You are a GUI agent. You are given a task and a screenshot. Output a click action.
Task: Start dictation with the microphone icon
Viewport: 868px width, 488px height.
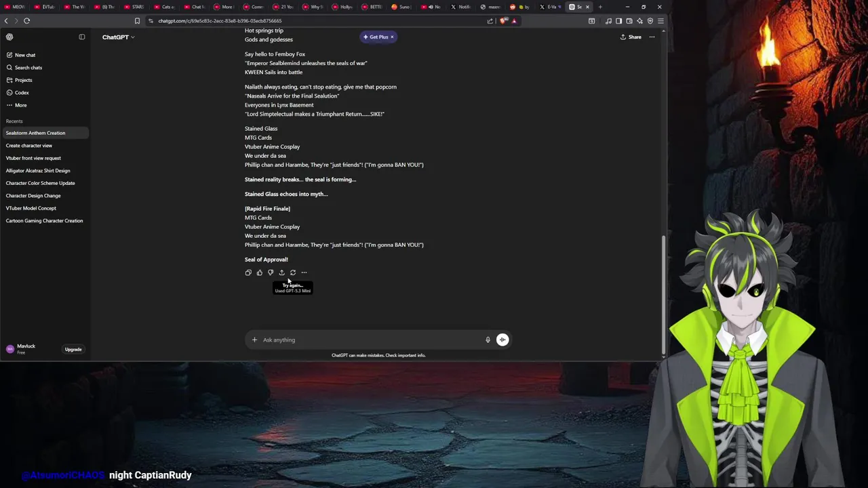(x=488, y=340)
